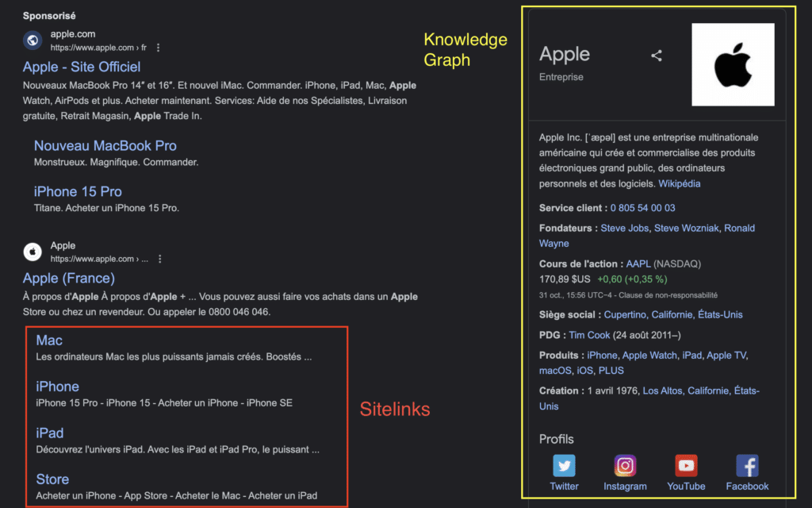812x508 pixels.
Task: Click the Twitter label under profile icon
Action: [564, 487]
